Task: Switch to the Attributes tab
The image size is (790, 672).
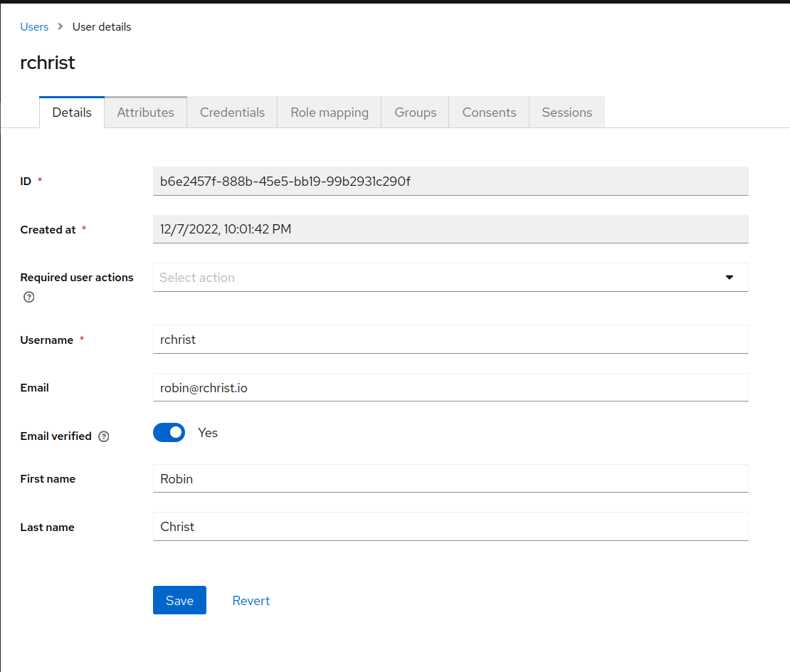Action: click(x=146, y=112)
